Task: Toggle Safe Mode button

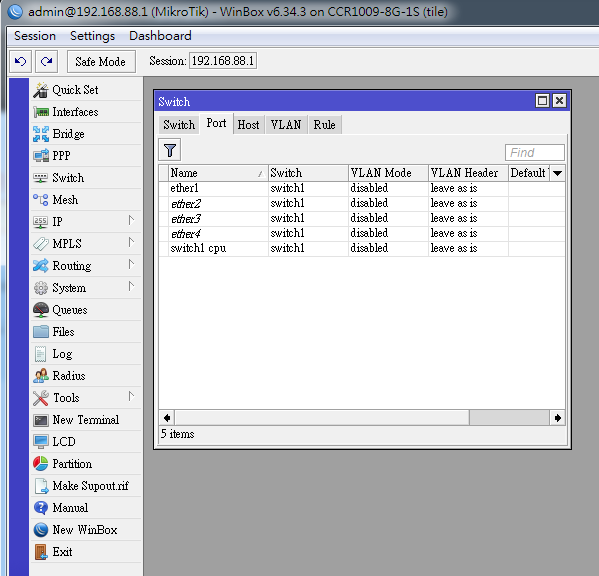Action: pos(101,61)
